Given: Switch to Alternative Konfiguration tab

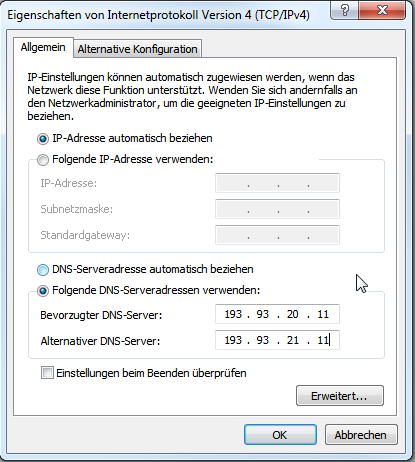Looking at the screenshot, I should (137, 49).
